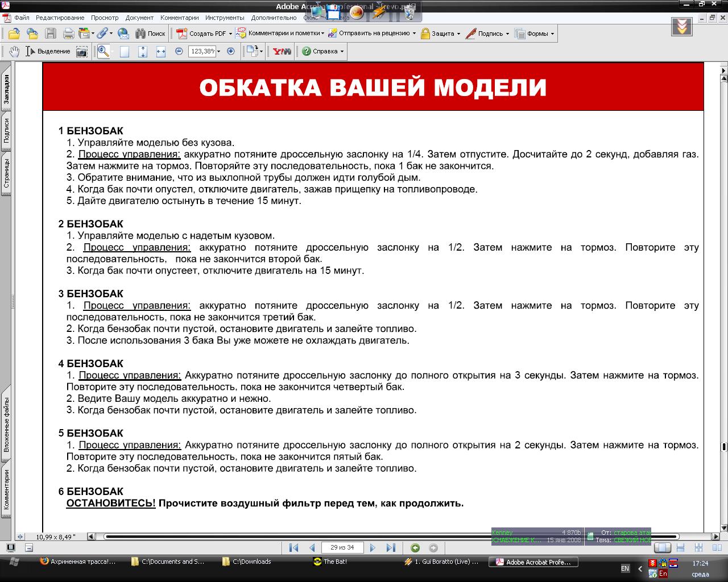Image resolution: width=728 pixels, height=582 pixels.
Task: Open the Вложенные файлы side tab
Action: [6, 425]
